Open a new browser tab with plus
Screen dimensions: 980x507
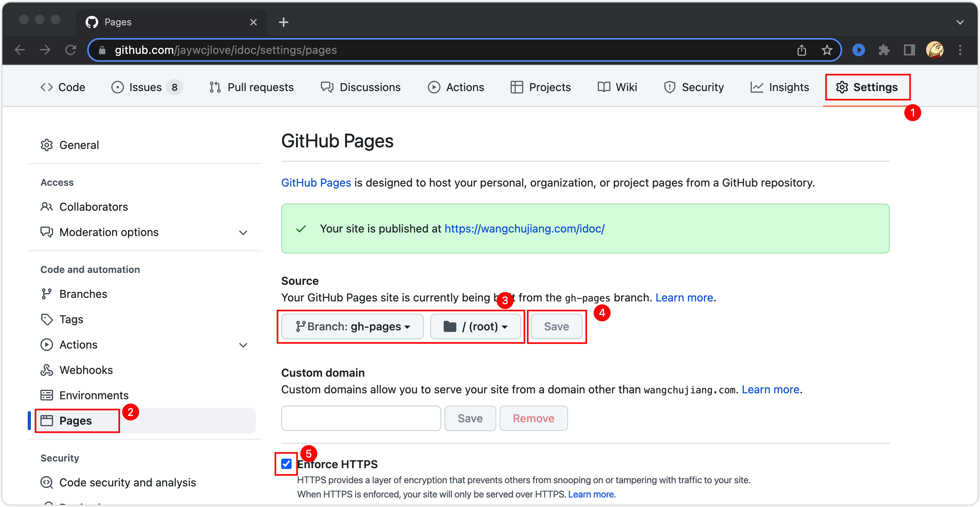click(x=283, y=22)
